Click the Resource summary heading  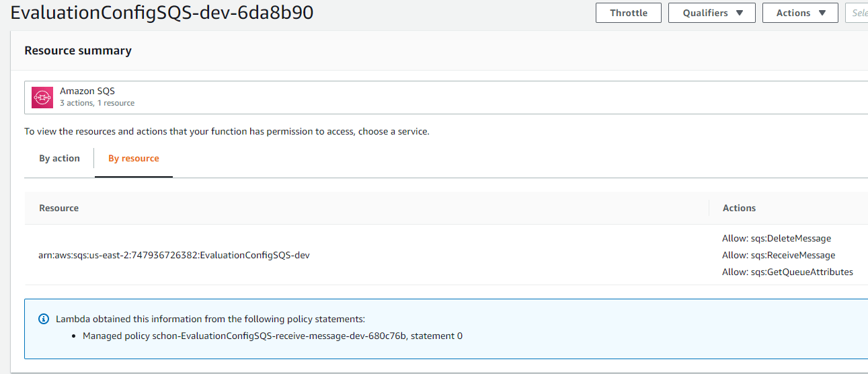(x=78, y=50)
